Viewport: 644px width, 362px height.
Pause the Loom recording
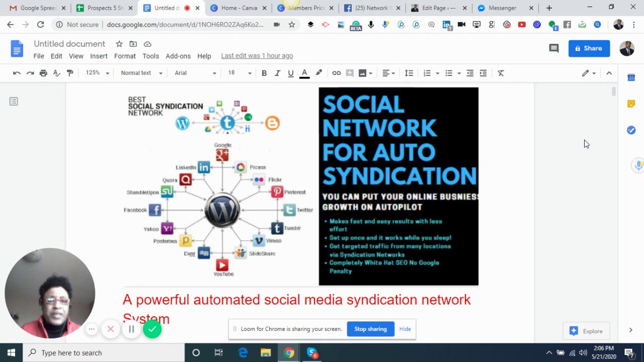click(131, 329)
